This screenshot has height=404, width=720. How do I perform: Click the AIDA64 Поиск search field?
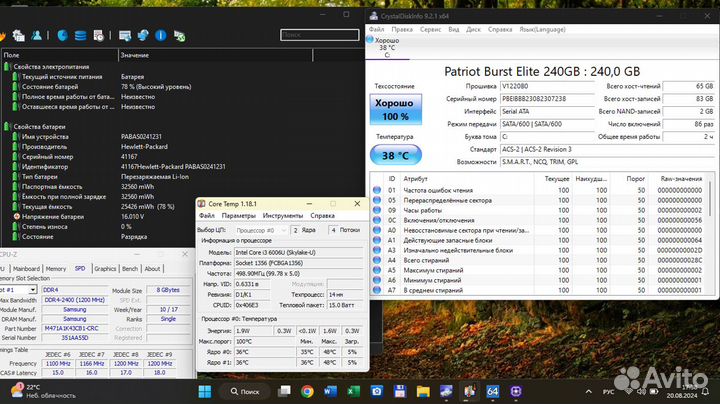pyautogui.click(x=320, y=35)
